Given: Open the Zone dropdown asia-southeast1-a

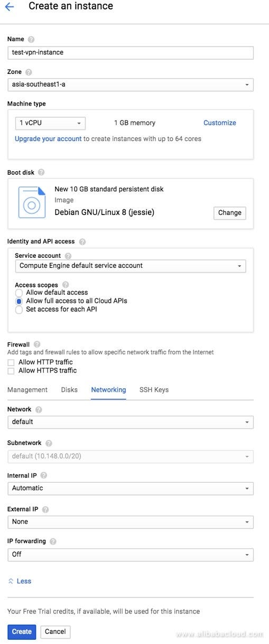Looking at the screenshot, I should 131,85.
